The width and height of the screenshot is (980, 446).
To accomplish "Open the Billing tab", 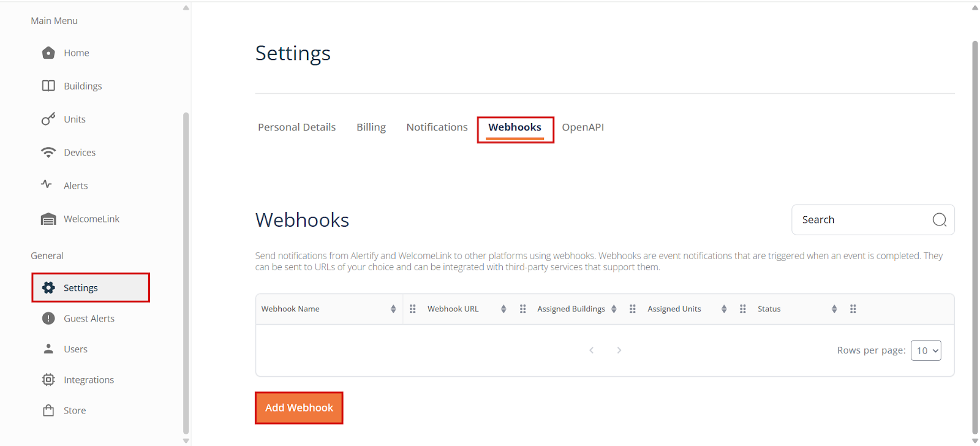I will coord(371,127).
